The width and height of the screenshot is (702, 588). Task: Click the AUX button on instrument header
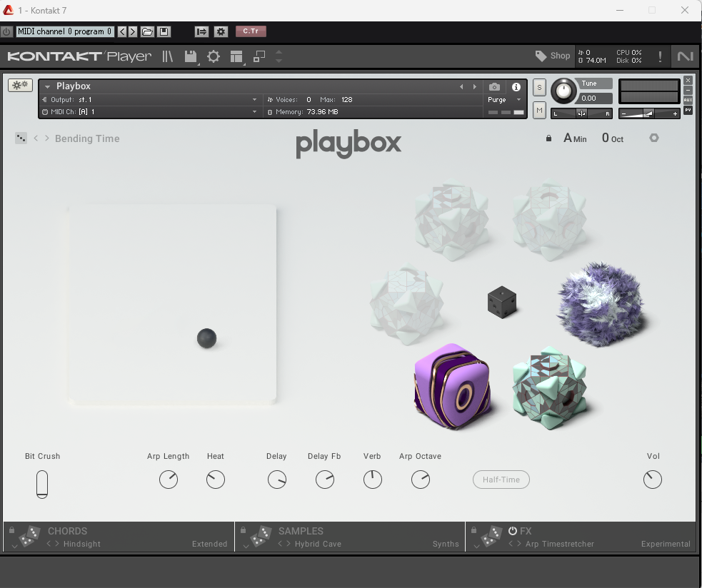tap(688, 100)
